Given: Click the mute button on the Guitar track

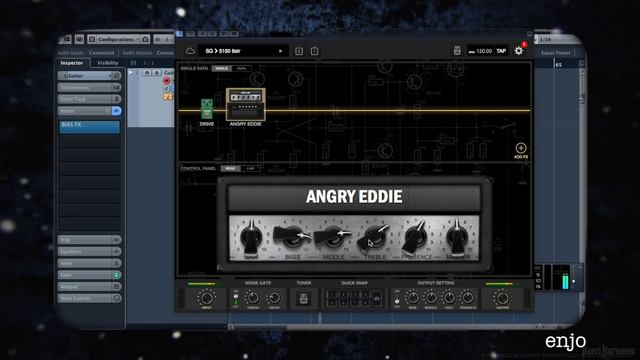Looking at the screenshot, I should tap(147, 73).
